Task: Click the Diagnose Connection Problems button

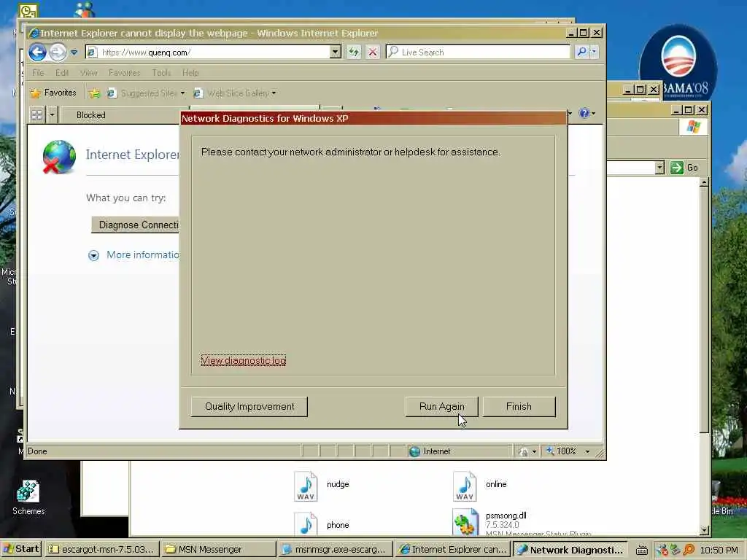Action: 135,225
